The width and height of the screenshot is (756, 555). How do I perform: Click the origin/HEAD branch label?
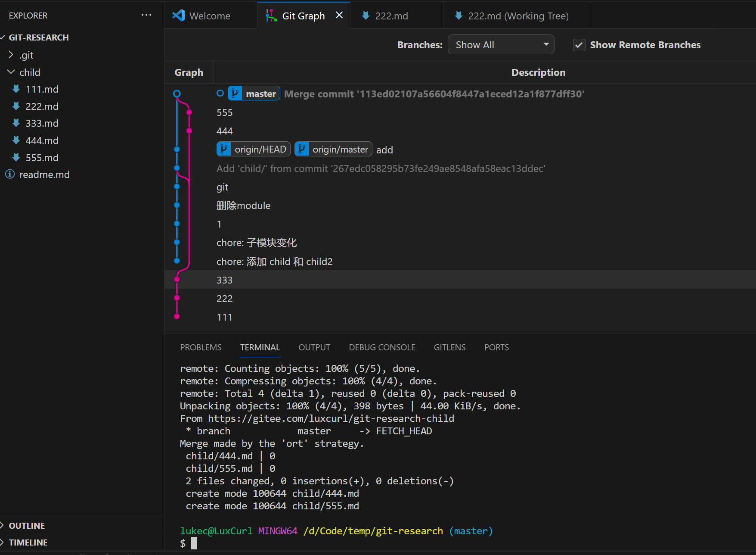(254, 150)
